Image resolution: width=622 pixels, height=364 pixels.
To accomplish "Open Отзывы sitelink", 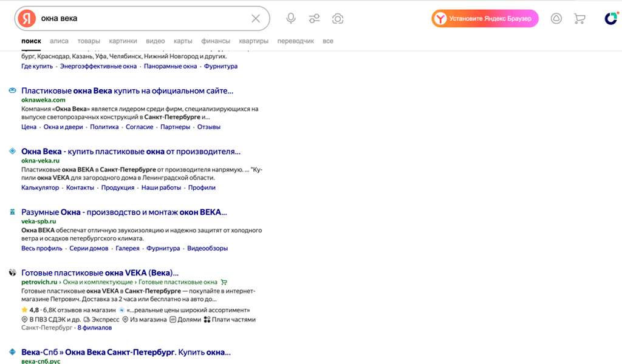I will click(209, 127).
